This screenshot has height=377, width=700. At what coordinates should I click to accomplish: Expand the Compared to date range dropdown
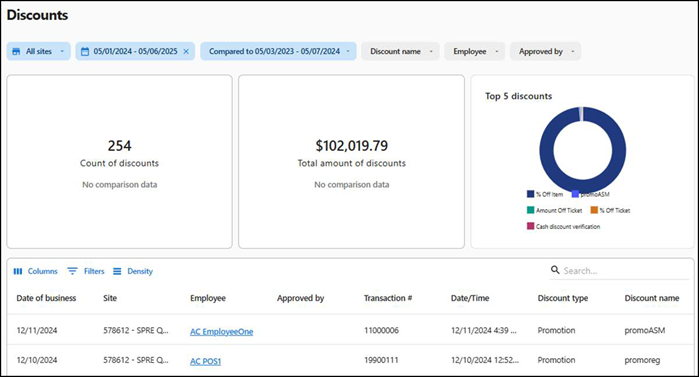(348, 51)
